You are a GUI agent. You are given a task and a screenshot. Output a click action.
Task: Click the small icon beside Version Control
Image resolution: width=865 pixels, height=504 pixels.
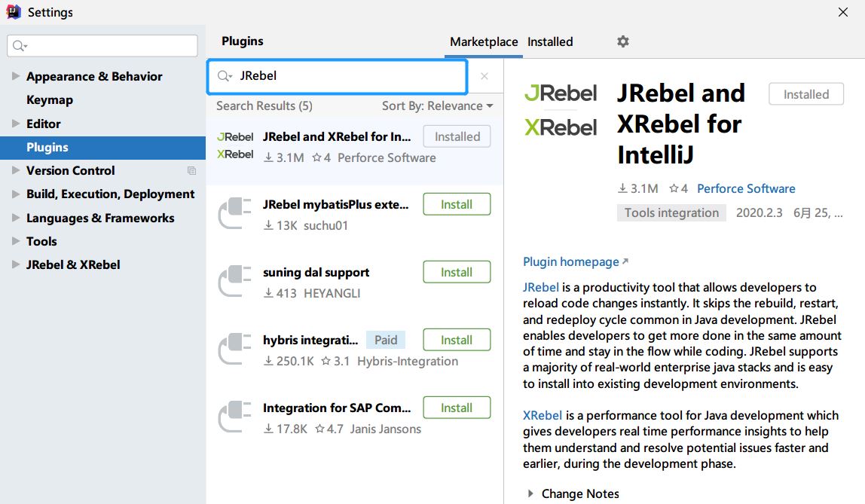[x=194, y=170]
